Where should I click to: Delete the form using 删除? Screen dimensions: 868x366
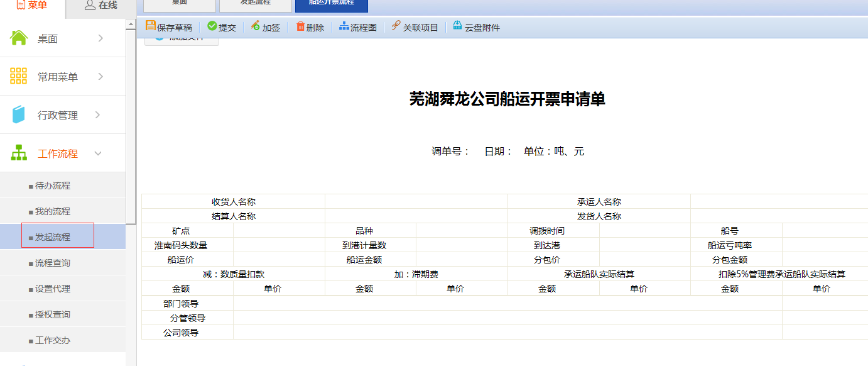coord(310,27)
